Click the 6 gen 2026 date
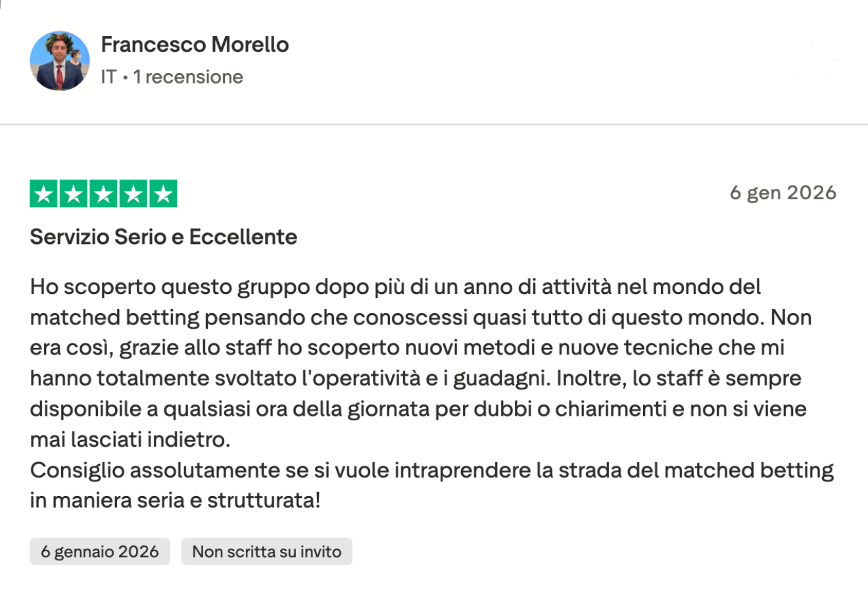Screen dimensions: 868x592 coord(783,193)
